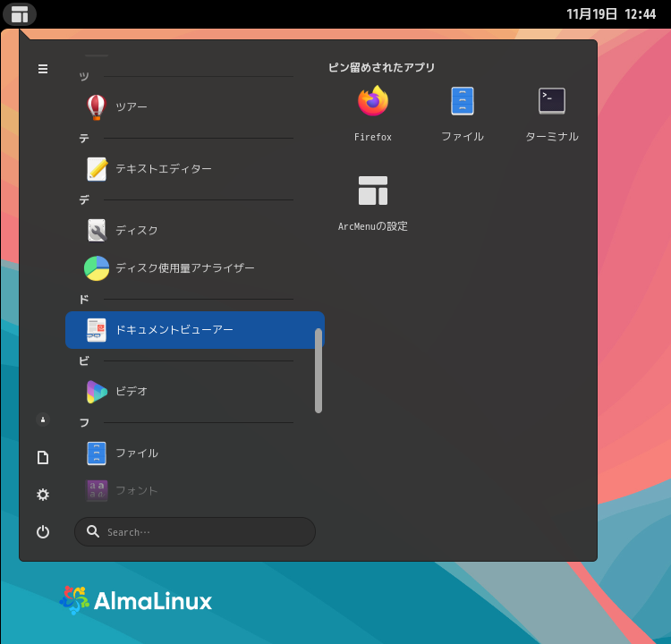Click the Documents shortcut icon in sidebar
This screenshot has width=671, height=644.
43,457
